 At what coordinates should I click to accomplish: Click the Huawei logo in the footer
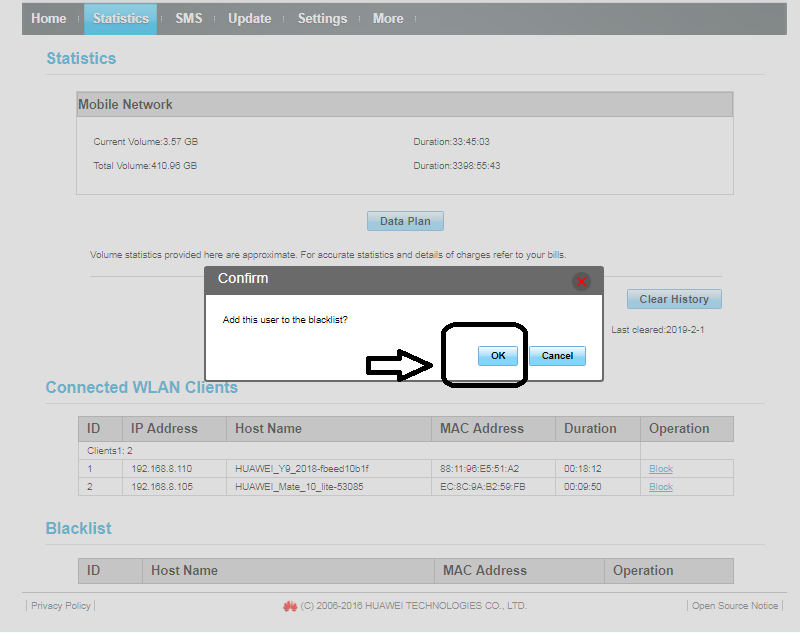[x=290, y=606]
